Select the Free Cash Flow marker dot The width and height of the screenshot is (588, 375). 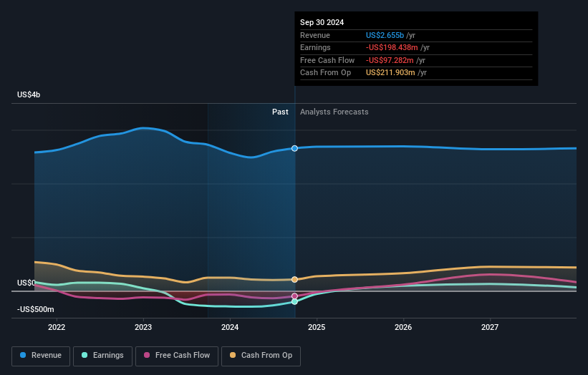[295, 296]
